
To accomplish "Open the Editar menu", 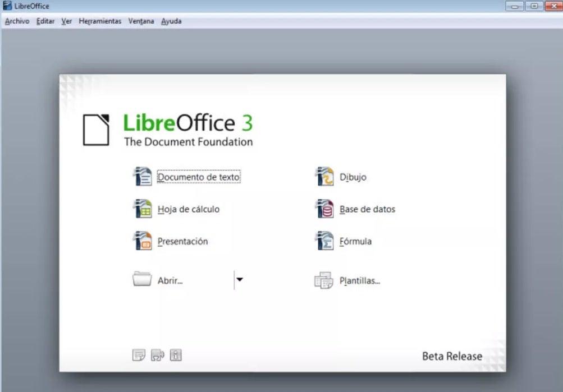I will coord(45,21).
